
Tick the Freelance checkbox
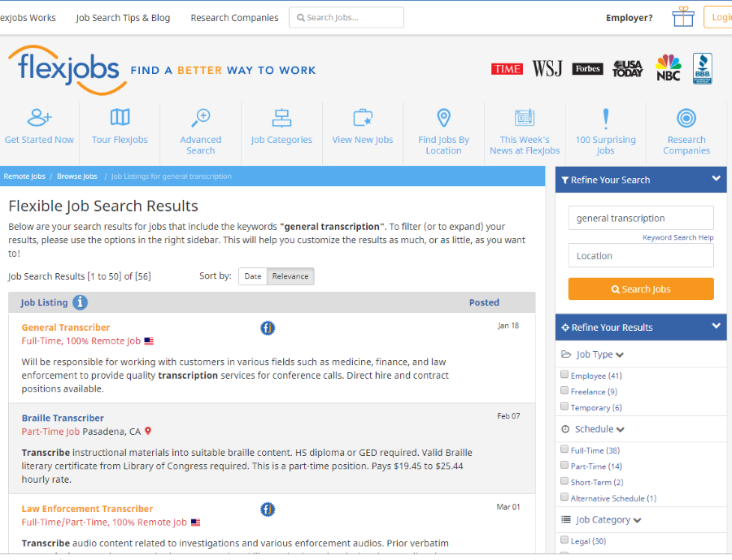point(564,392)
